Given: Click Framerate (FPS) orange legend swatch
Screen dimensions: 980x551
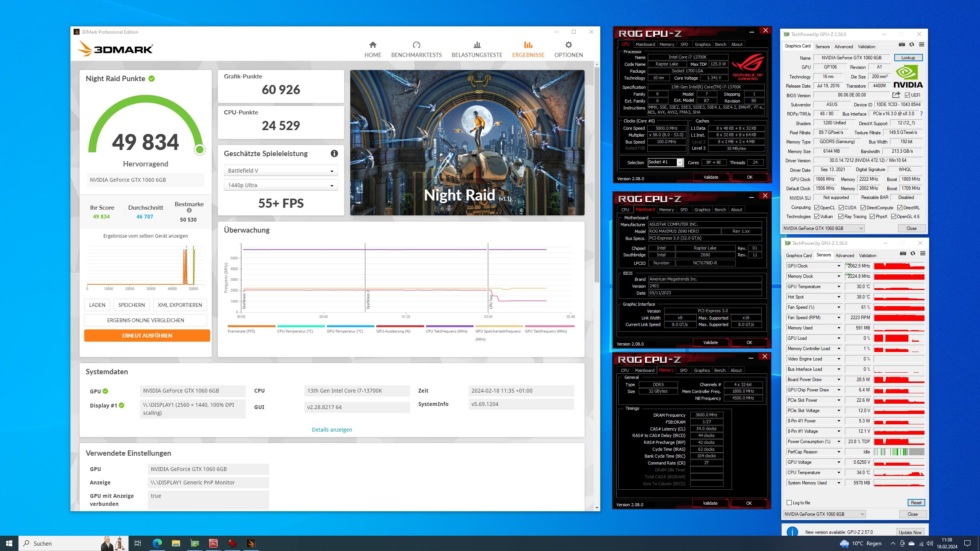Looking at the screenshot, I should click(252, 326).
